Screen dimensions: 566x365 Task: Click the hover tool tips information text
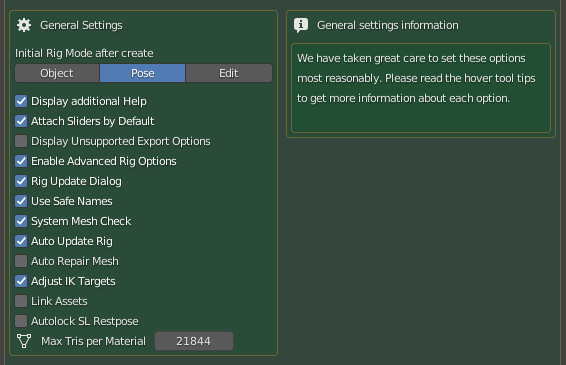(416, 78)
